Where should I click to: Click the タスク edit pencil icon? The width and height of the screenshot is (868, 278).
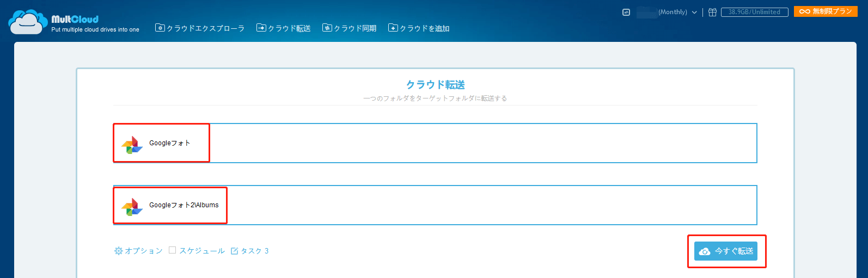[x=235, y=251]
